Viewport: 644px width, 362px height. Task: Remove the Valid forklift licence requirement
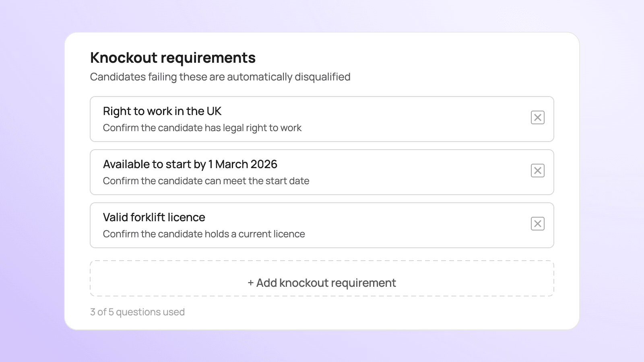(537, 224)
